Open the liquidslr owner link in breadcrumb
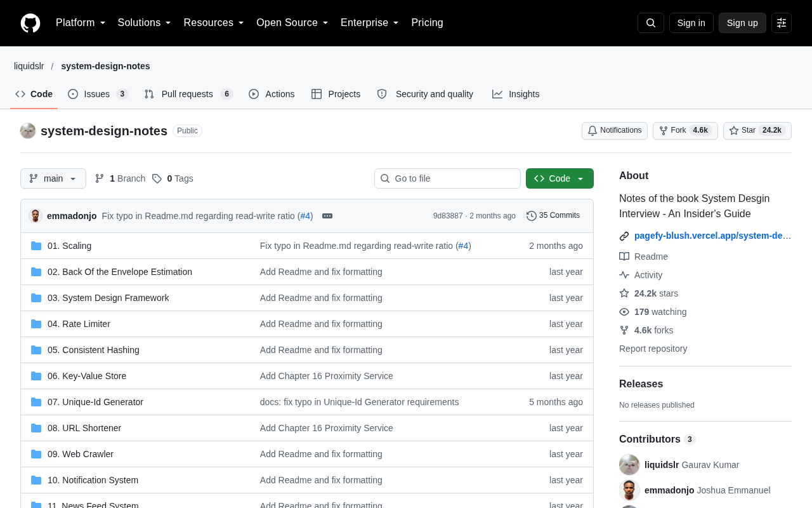This screenshot has height=508, width=812. click(x=29, y=66)
